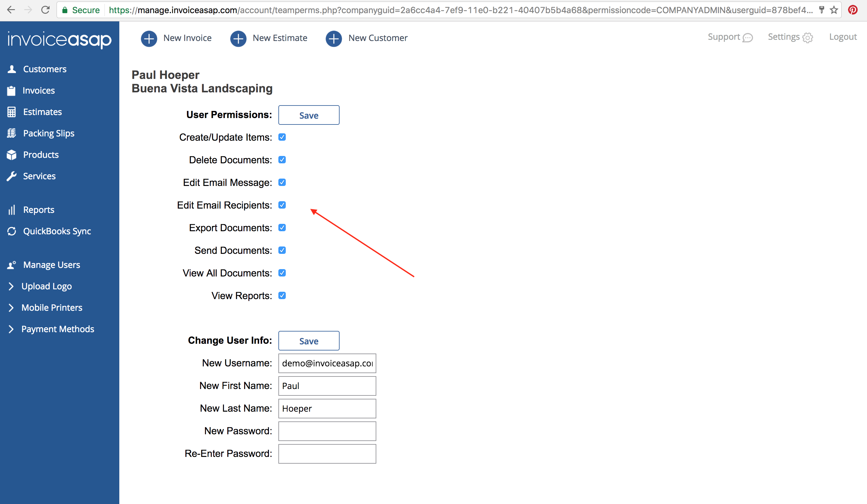The width and height of the screenshot is (867, 504).
Task: Toggle the Edit Email Recipients checkbox
Action: coord(282,205)
